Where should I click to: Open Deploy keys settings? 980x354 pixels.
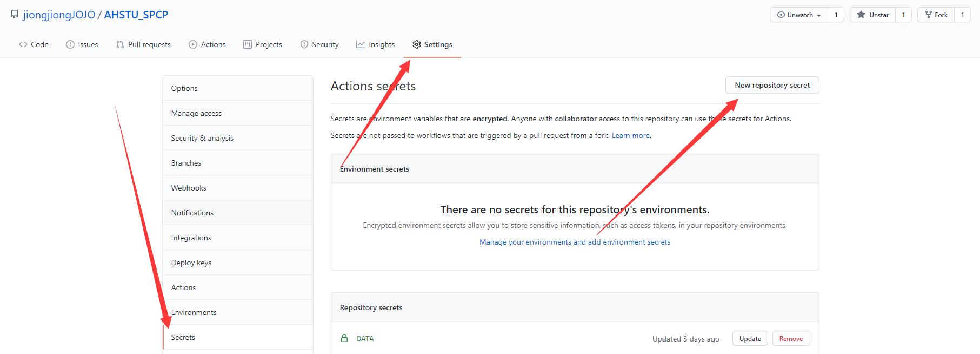[x=238, y=263]
